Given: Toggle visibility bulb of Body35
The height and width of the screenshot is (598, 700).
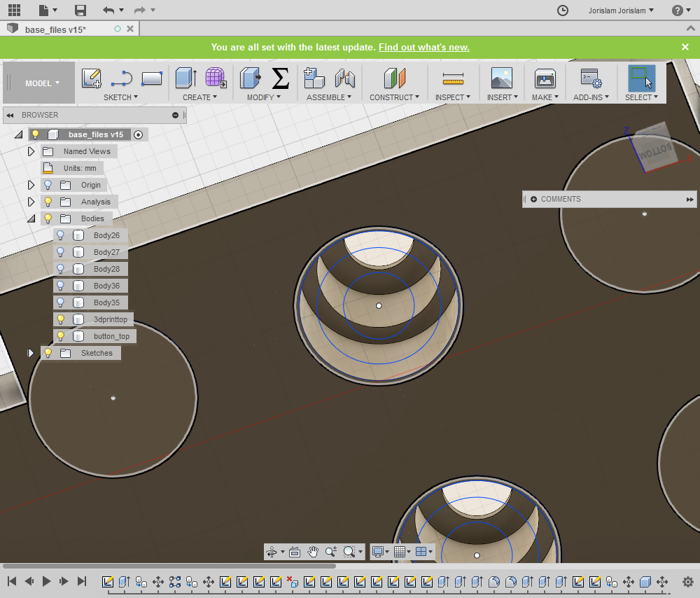Looking at the screenshot, I should pos(60,303).
